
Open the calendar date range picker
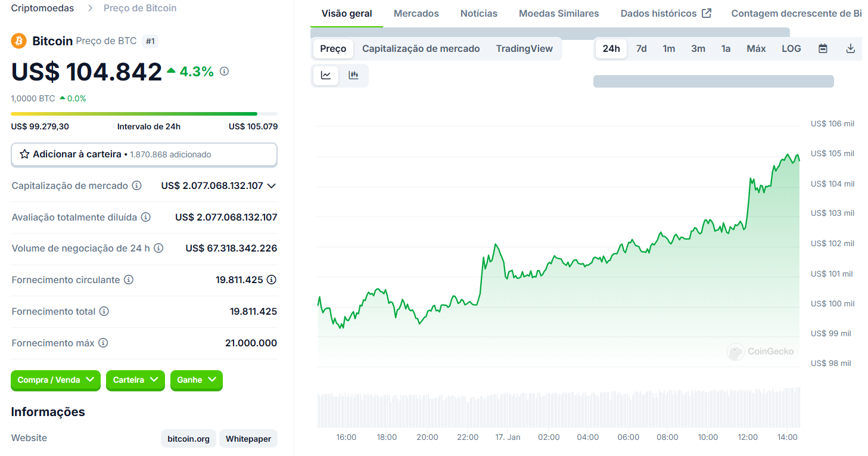click(823, 49)
